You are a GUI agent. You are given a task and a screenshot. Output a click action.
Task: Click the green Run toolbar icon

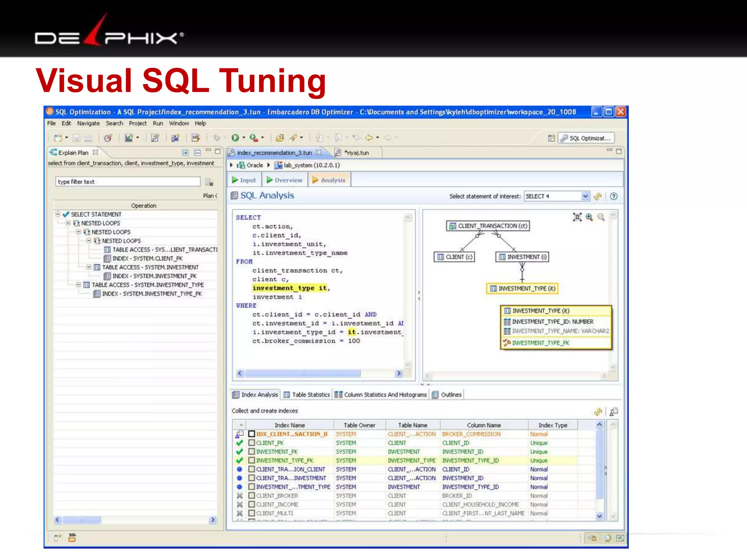coord(235,138)
